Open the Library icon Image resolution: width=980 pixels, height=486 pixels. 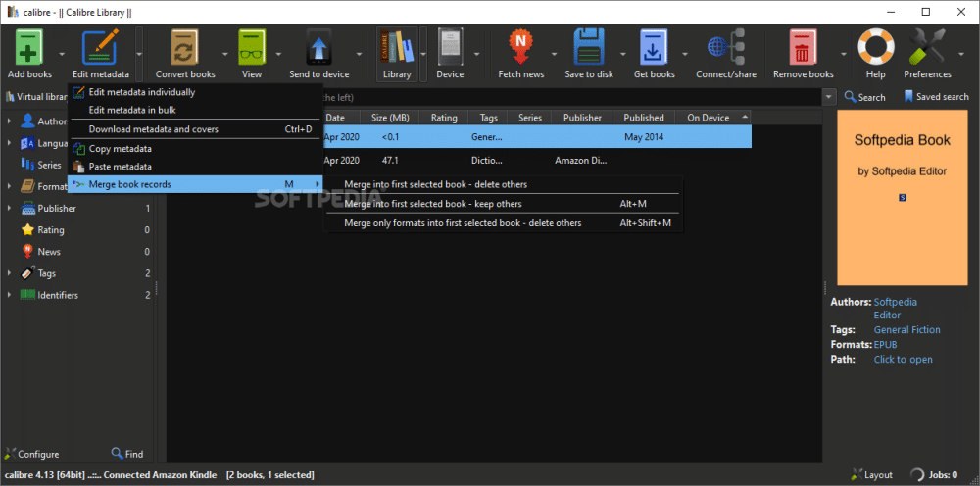tap(397, 47)
